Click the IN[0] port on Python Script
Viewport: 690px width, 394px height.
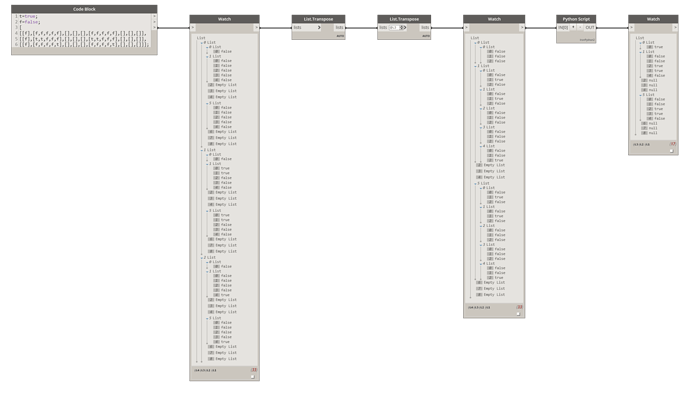click(563, 27)
